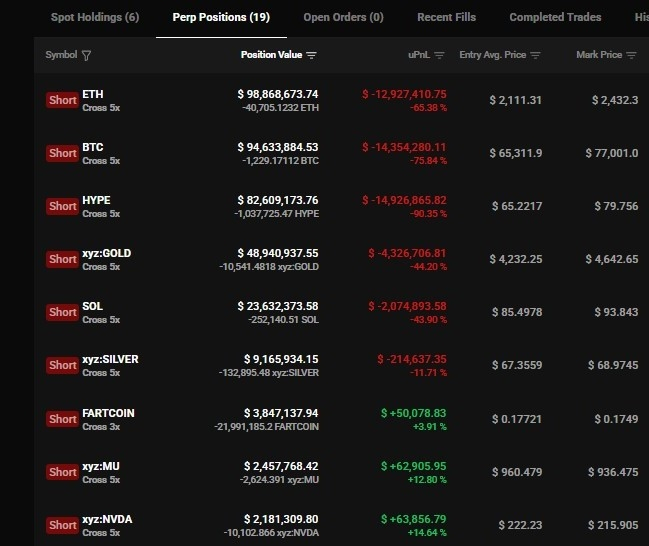Select the xyz:MU symbol name

101,466
